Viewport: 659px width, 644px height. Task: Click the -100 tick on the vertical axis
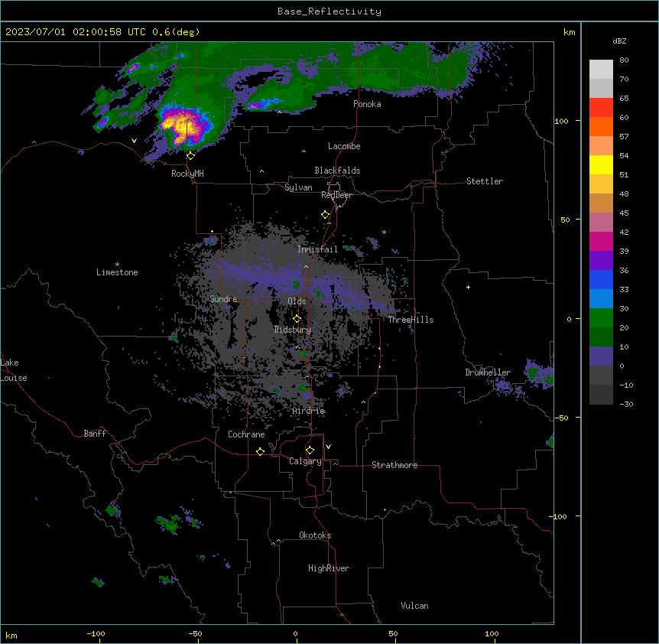[559, 516]
